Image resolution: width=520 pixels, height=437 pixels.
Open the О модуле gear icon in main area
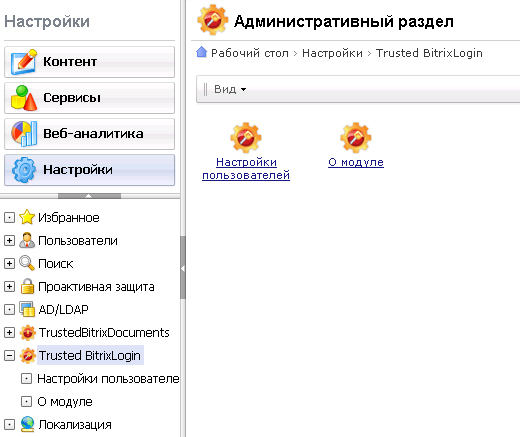pyautogui.click(x=356, y=137)
